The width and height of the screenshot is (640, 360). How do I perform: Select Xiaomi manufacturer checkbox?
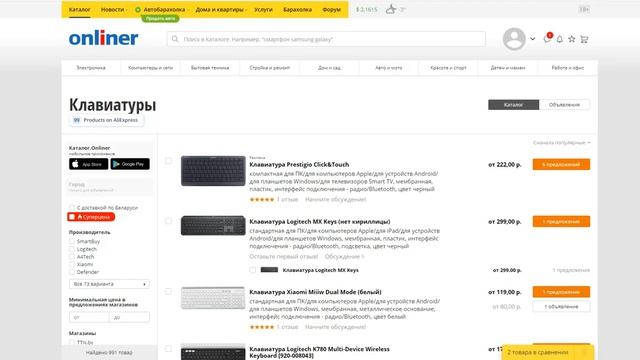pyautogui.click(x=72, y=264)
